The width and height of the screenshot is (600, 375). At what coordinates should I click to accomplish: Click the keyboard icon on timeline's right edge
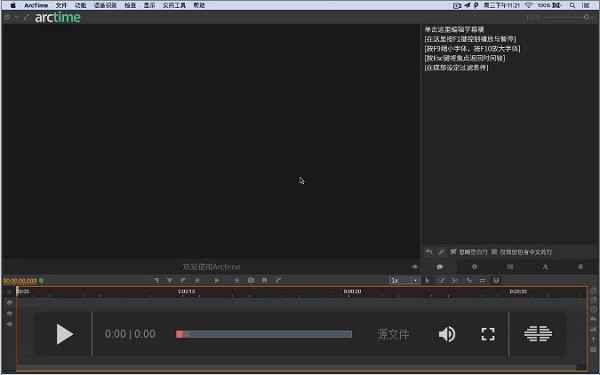(x=593, y=349)
